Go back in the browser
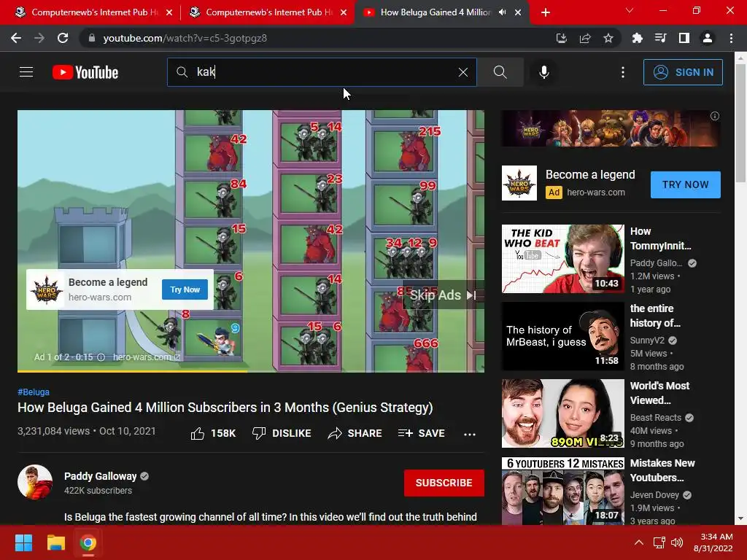The width and height of the screenshot is (747, 560). click(x=16, y=38)
